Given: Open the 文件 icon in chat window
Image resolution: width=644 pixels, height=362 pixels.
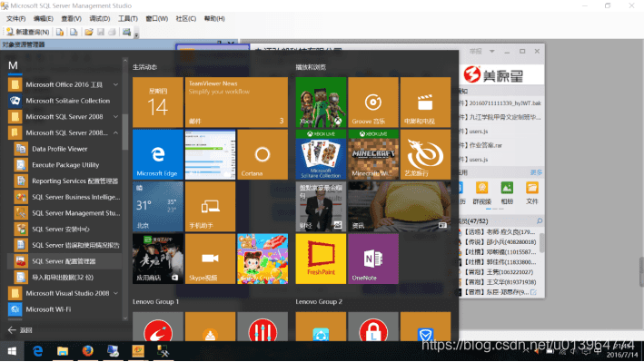Looking at the screenshot, I should pyautogui.click(x=532, y=193).
